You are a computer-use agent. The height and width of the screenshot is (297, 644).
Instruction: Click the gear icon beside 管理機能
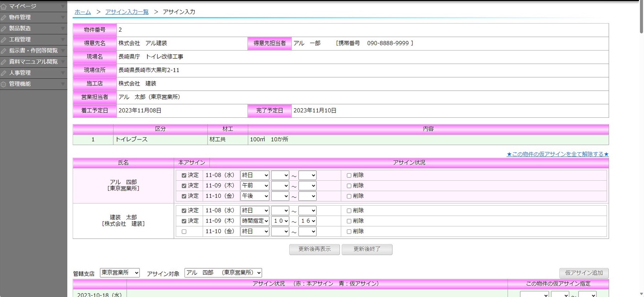click(4, 84)
